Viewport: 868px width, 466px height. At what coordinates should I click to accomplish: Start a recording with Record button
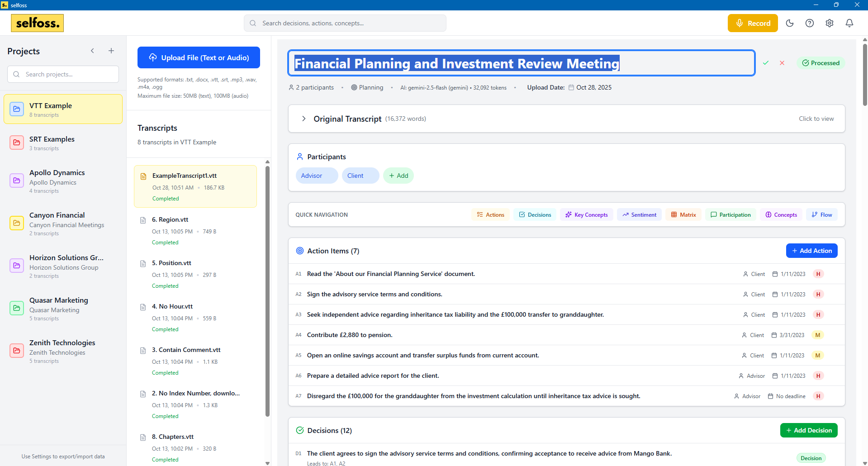coord(753,23)
